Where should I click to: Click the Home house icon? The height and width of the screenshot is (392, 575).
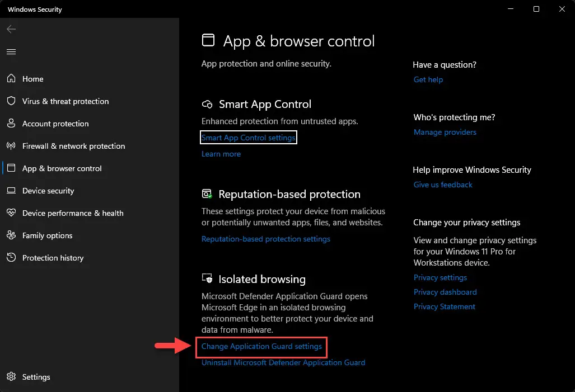(11, 78)
